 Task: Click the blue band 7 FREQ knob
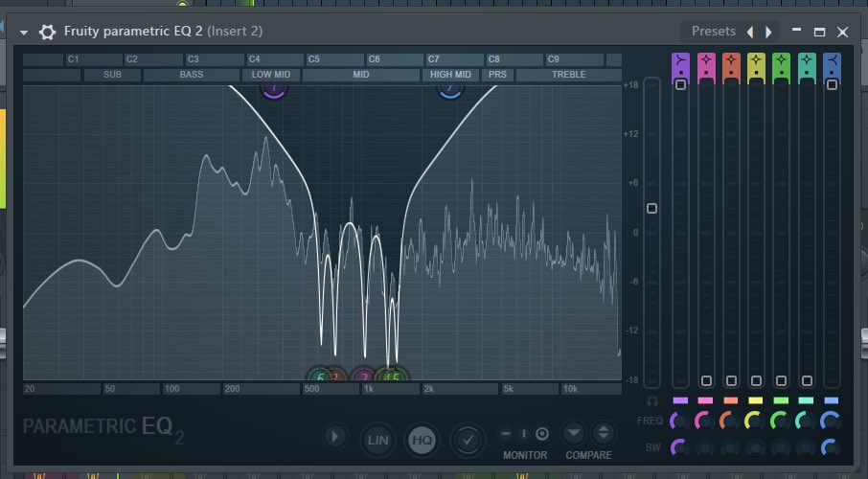(x=831, y=422)
